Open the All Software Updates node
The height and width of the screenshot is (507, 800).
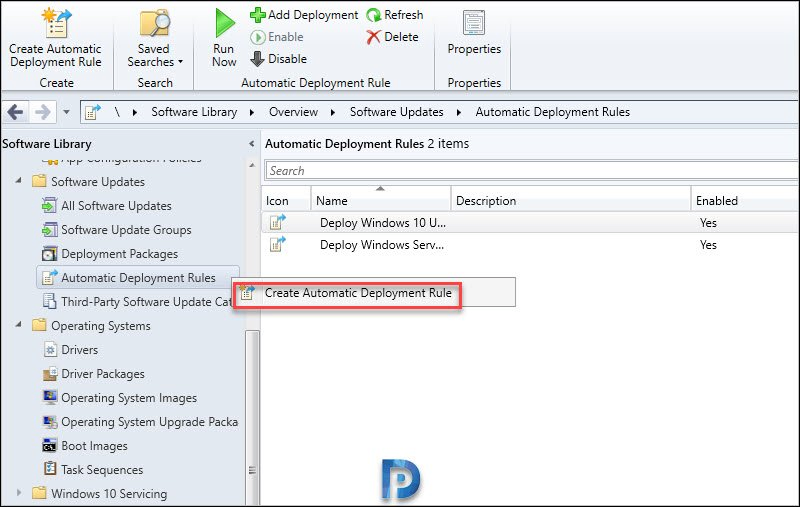point(116,206)
